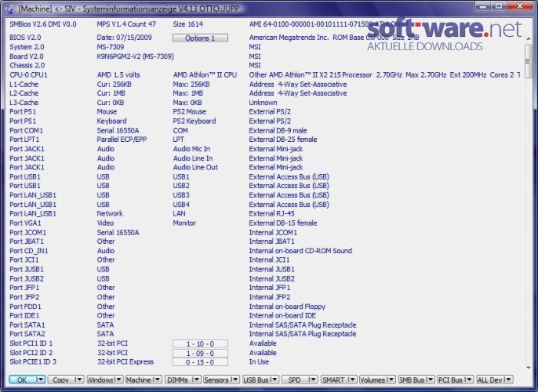Click the 'CPU-0 CPU1' row label
The image size is (538, 392).
[28, 74]
